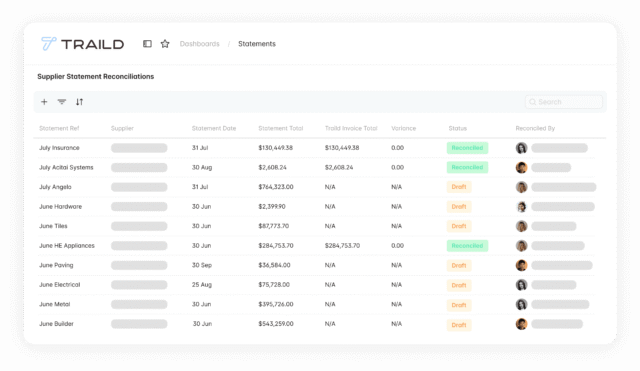Select the $75,728.00 statement total
640x371 pixels.
coord(274,285)
